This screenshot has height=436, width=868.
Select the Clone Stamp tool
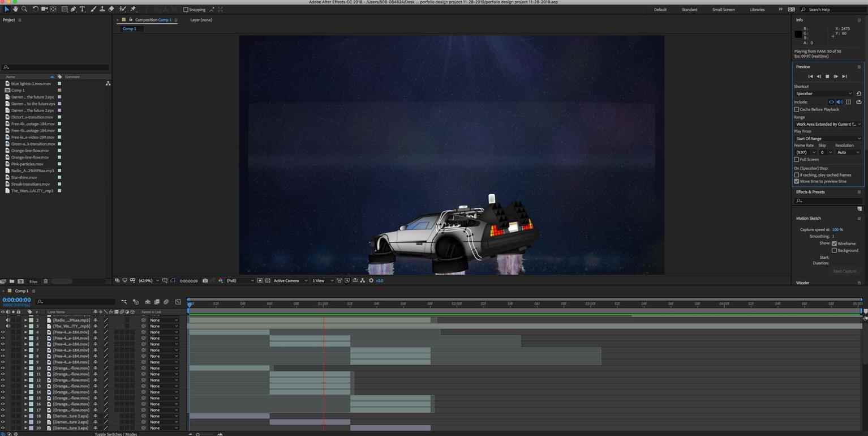[102, 9]
